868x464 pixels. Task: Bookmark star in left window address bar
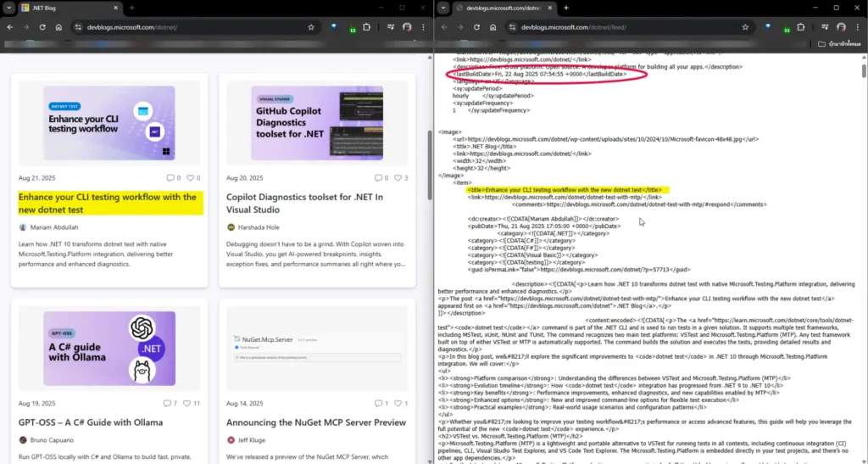click(x=311, y=27)
